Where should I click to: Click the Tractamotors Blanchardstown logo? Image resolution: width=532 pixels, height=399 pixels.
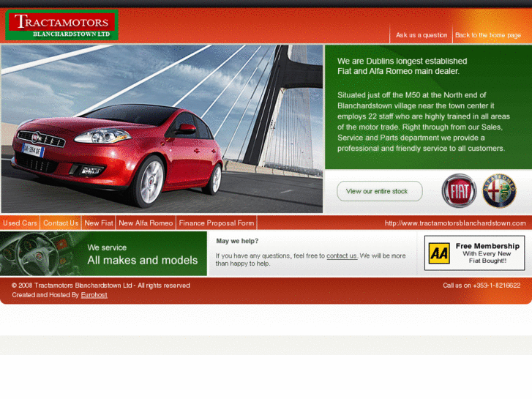click(61, 25)
